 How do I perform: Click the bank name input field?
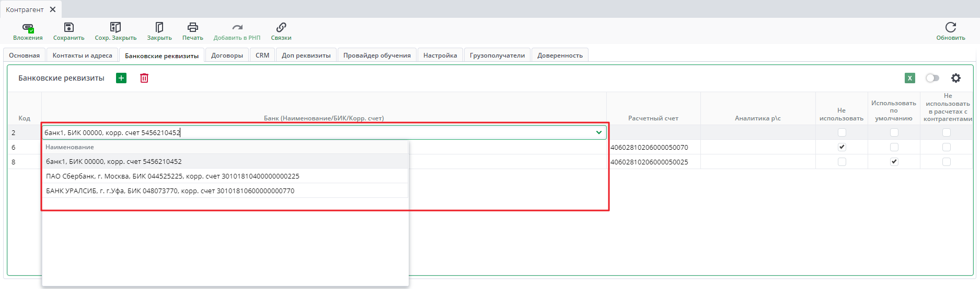pyautogui.click(x=314, y=132)
